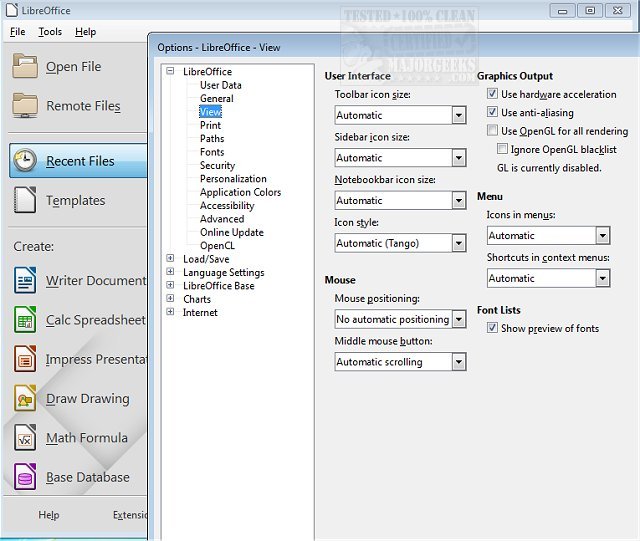Check Ignore OpenGL blacklist option
Screen dimensions: 640x541
coord(502,149)
